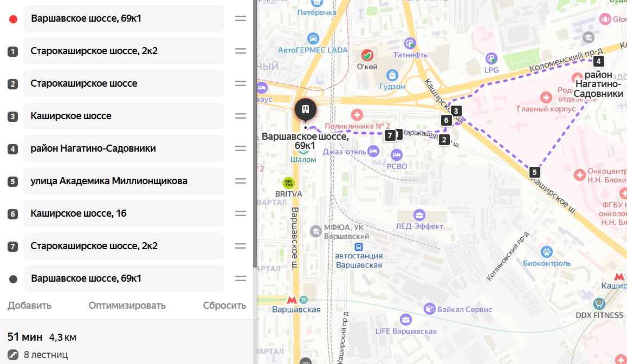Click map marker 6 near Каширское шоссе
Image resolution: width=627 pixels, height=364 pixels.
tap(446, 120)
